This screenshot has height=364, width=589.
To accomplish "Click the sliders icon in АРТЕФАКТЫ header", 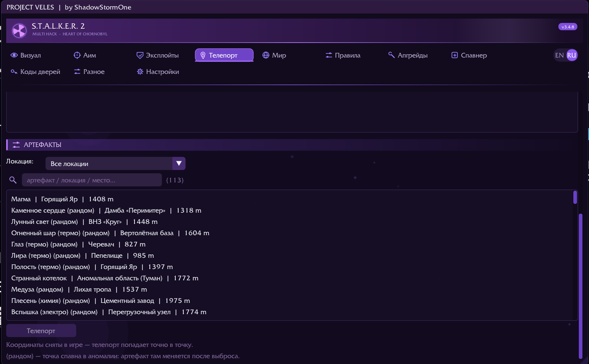I will [16, 145].
